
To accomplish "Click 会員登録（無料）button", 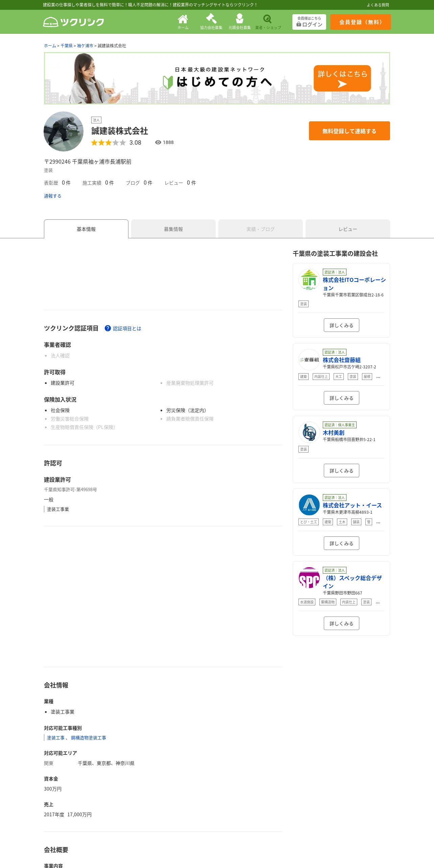I will point(361,22).
